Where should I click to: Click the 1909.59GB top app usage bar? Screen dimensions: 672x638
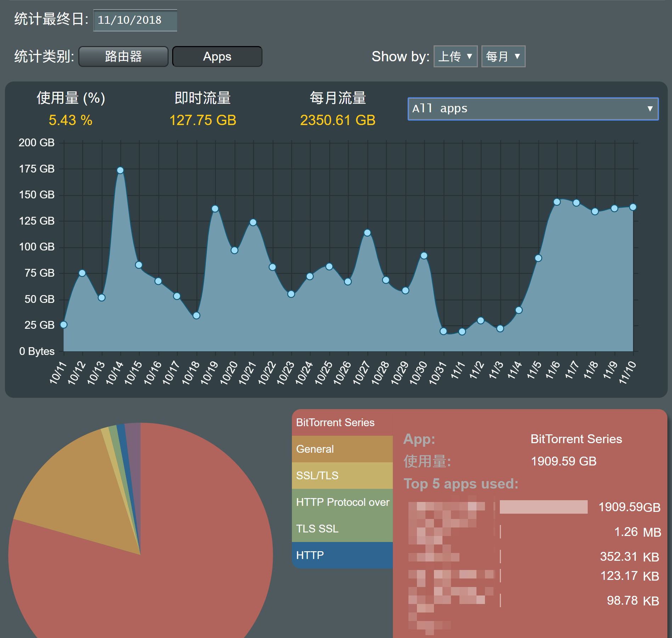click(x=543, y=507)
